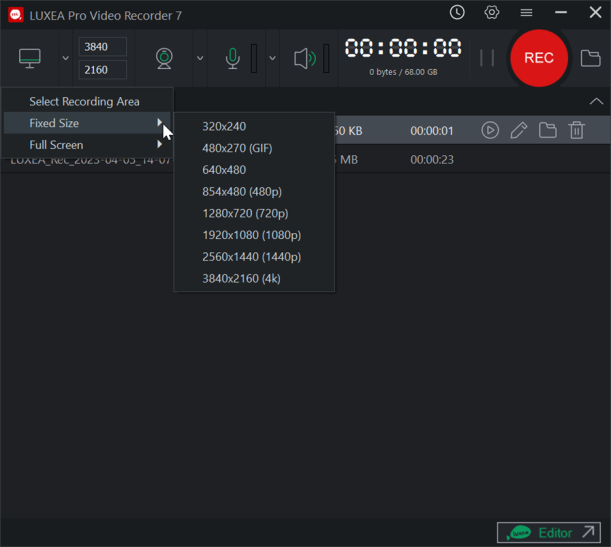
Task: Select the recording lasting 00:00:23
Action: 306,159
